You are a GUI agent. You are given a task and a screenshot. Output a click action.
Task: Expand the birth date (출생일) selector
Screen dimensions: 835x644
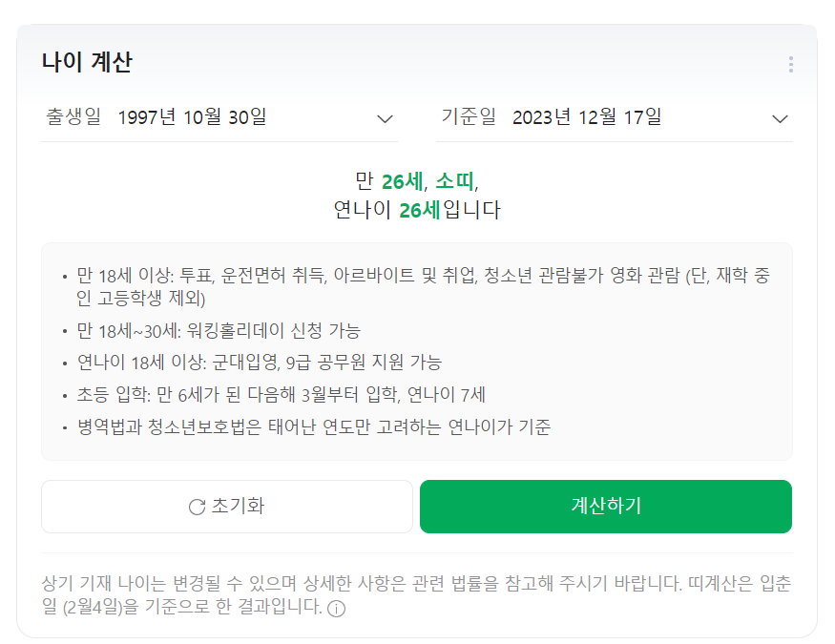pos(386,118)
